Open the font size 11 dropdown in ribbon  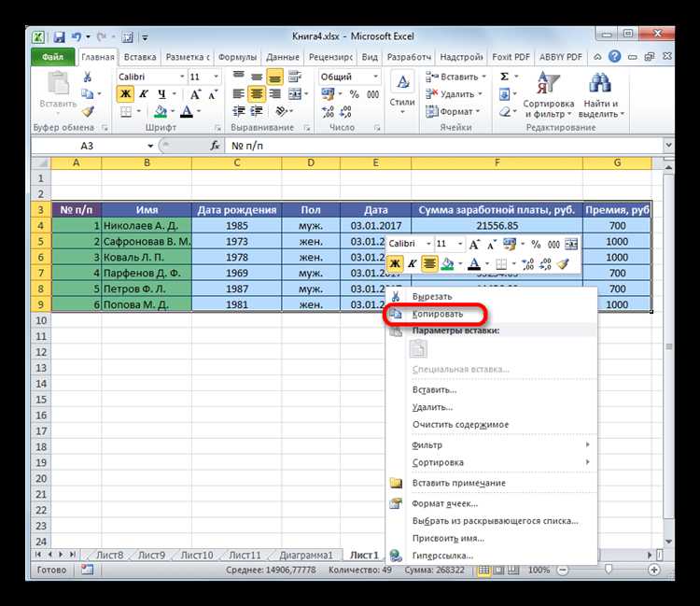217,77
